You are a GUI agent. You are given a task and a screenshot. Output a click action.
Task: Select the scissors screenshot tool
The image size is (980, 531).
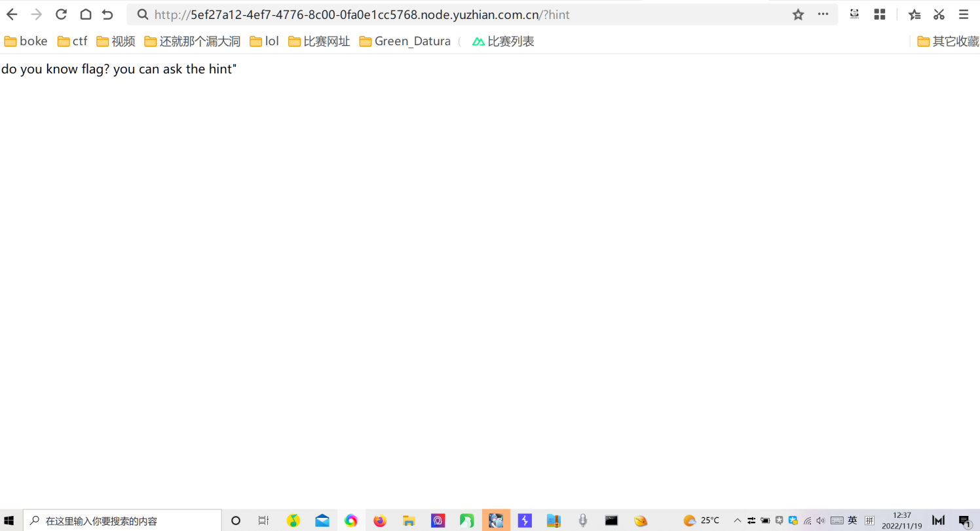click(938, 14)
